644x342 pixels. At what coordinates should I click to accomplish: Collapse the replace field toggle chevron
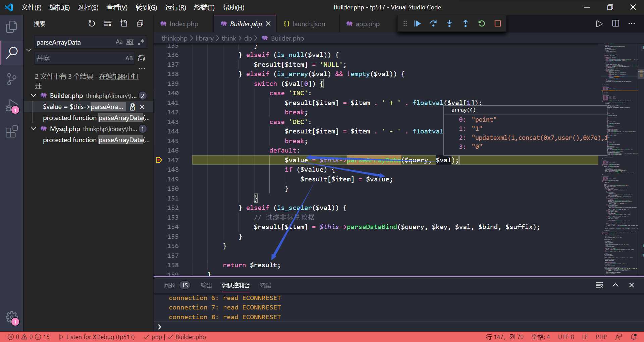point(29,50)
